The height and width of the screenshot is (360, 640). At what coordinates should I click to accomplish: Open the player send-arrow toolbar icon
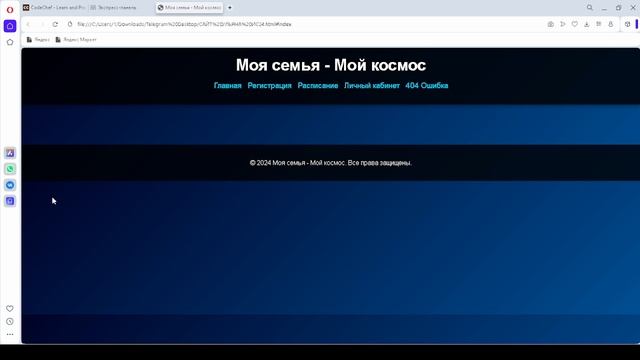pos(563,24)
